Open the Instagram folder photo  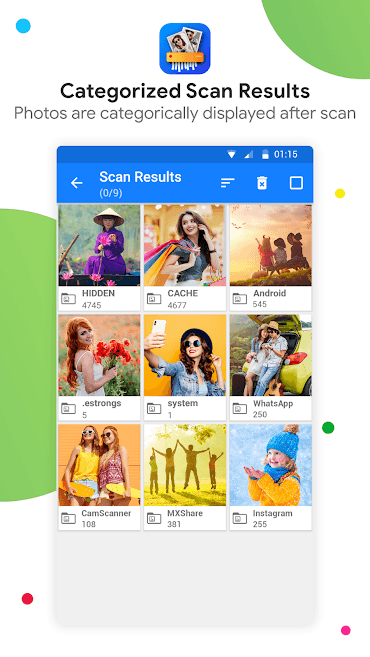[x=271, y=465]
